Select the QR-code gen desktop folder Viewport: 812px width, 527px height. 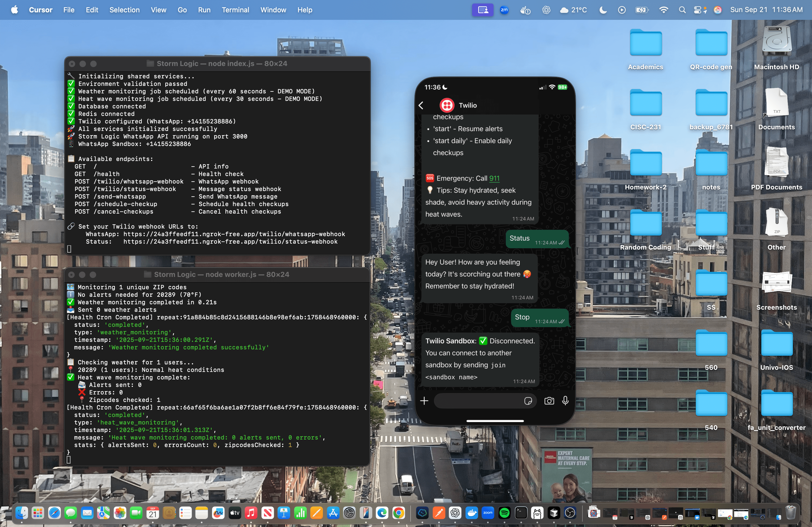(x=711, y=43)
